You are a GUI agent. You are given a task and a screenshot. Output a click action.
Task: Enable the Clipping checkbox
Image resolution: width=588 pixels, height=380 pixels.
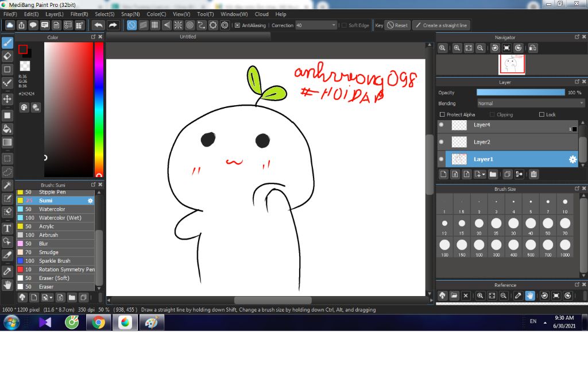492,114
